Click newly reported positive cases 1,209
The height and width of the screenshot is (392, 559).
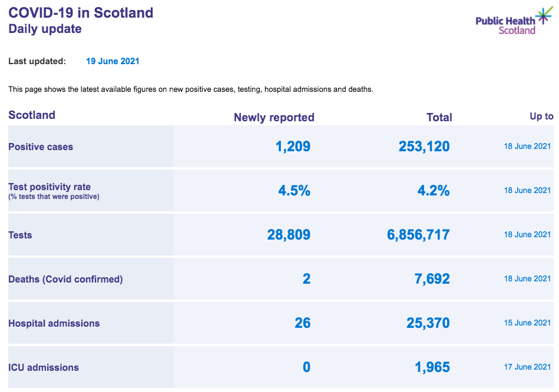click(293, 147)
